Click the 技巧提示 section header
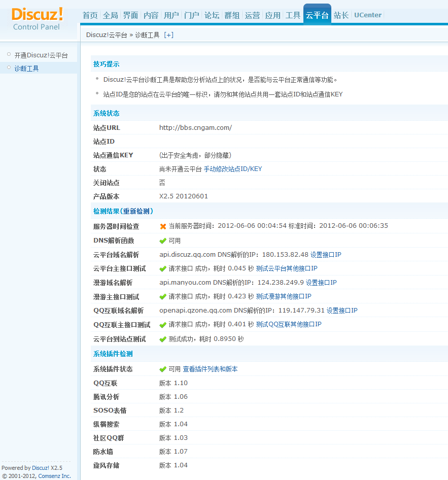This screenshot has height=480, width=448. 106,64
